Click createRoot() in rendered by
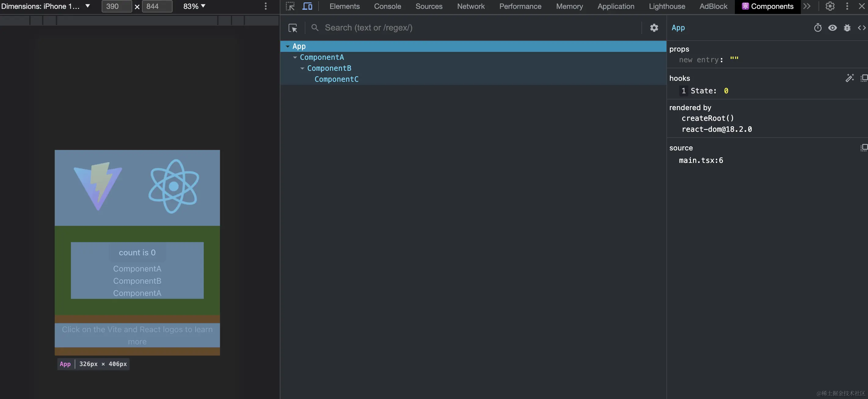Screen dimensions: 868x399 point(708,118)
